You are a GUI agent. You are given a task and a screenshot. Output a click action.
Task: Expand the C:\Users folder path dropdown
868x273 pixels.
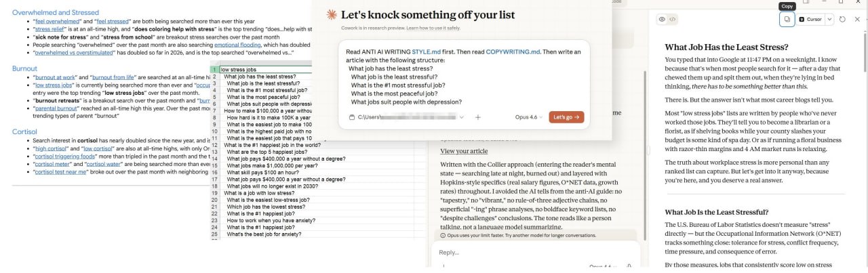click(462, 117)
